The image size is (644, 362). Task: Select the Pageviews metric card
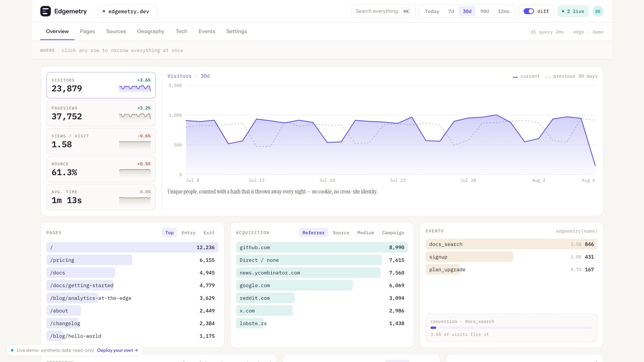[101, 113]
